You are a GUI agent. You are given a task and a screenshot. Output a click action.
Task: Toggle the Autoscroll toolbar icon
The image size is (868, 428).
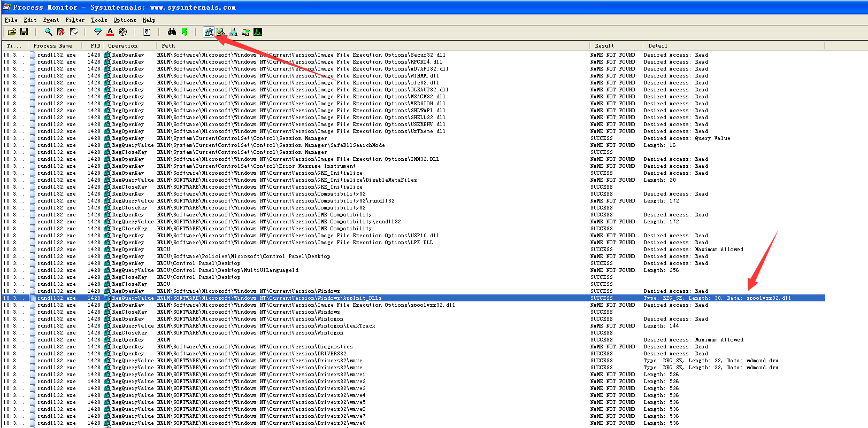tap(61, 32)
